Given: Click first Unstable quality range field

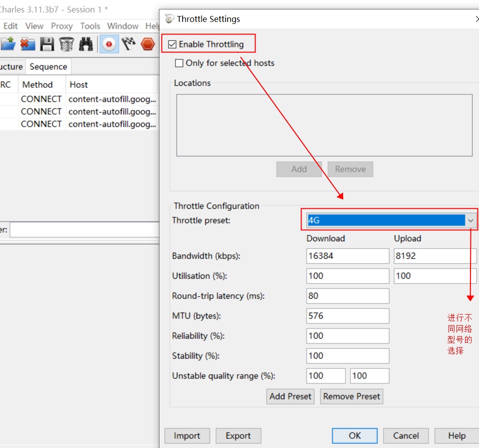Looking at the screenshot, I should tap(326, 376).
